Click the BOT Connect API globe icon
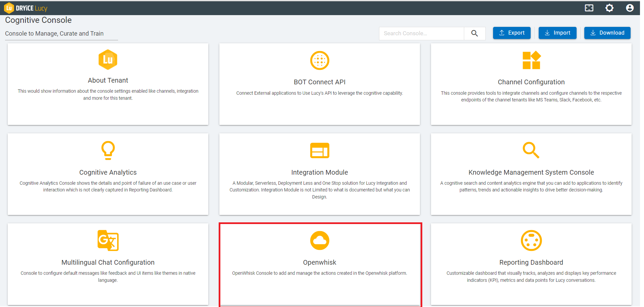 319,60
